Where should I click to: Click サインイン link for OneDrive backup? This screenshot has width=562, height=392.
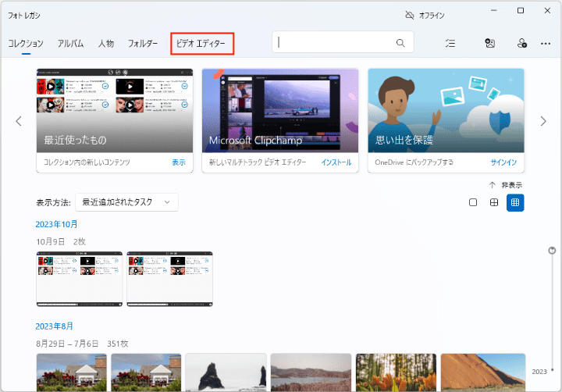coord(503,162)
